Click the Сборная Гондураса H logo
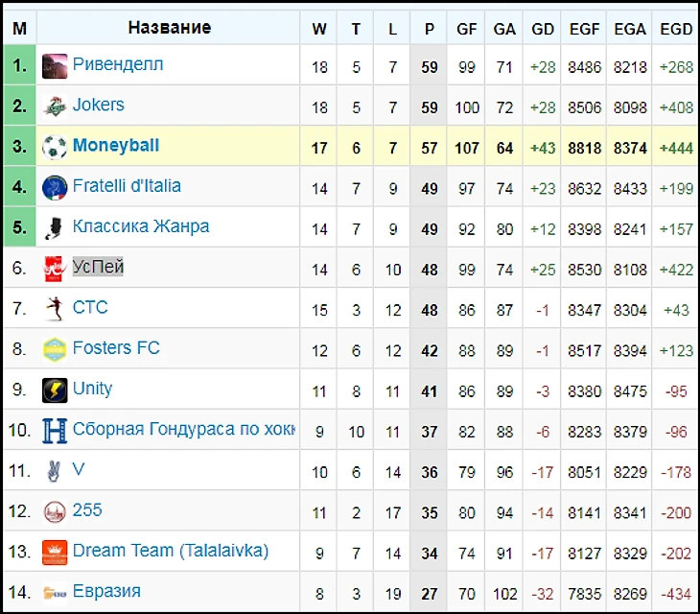 [x=55, y=431]
